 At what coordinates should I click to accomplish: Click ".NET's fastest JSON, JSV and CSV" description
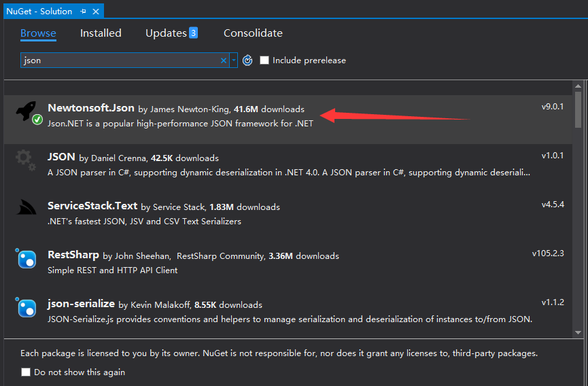click(x=144, y=221)
